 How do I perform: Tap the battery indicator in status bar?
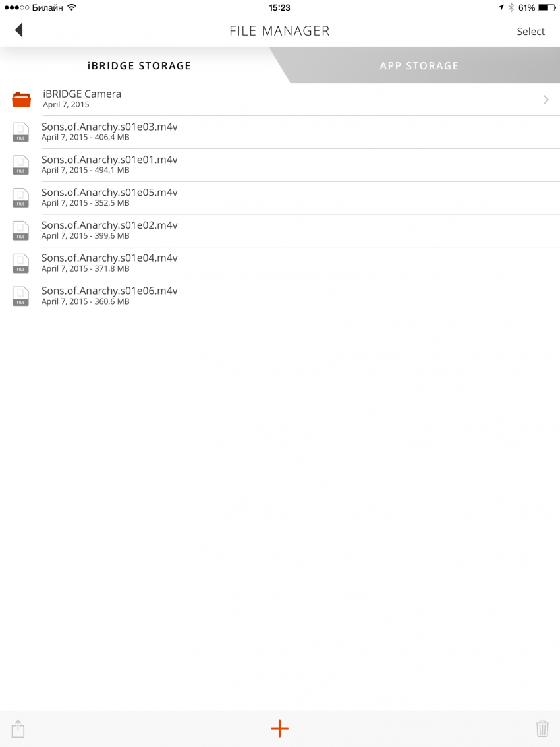(x=546, y=8)
